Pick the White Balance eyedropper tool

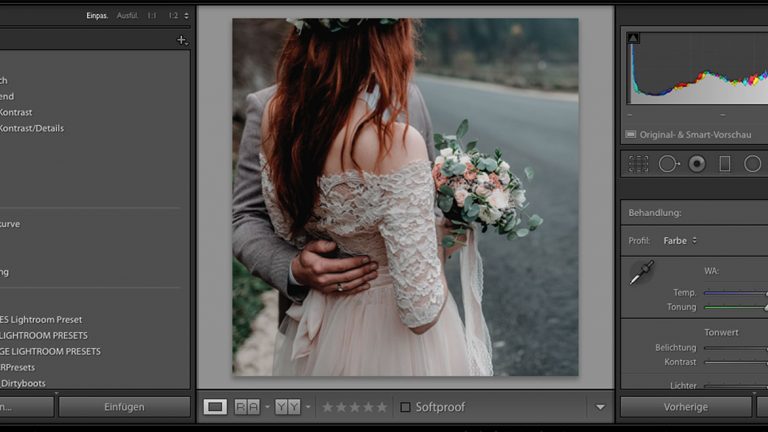point(641,272)
